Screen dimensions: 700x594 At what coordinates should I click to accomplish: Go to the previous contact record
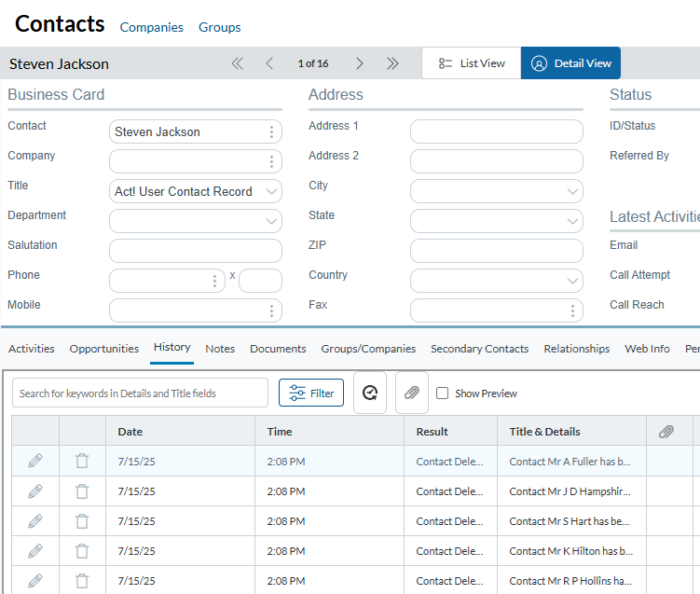269,63
